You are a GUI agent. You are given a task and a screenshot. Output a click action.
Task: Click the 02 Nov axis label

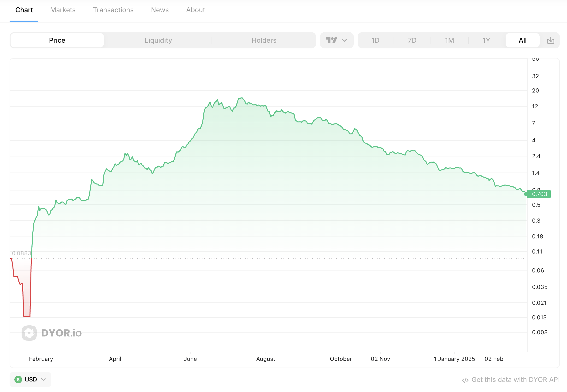(x=380, y=359)
